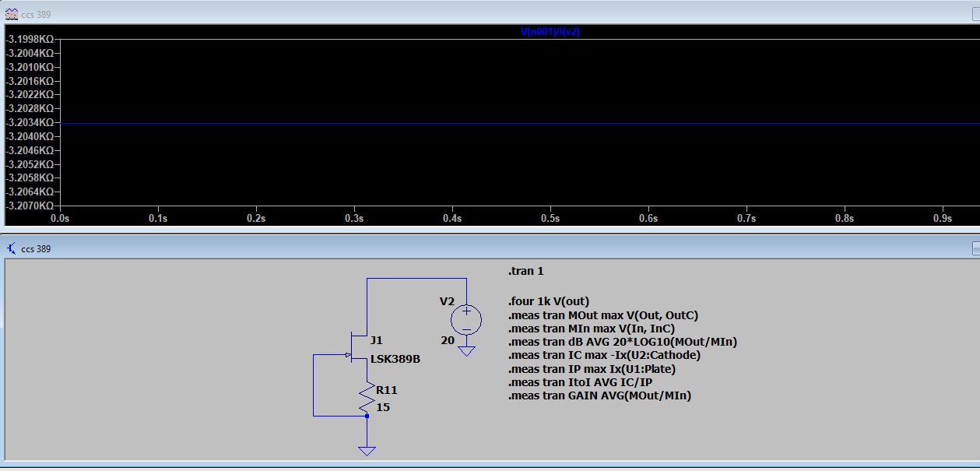Click the wire junction dot below R11
The height and width of the screenshot is (471, 980).
pos(367,416)
